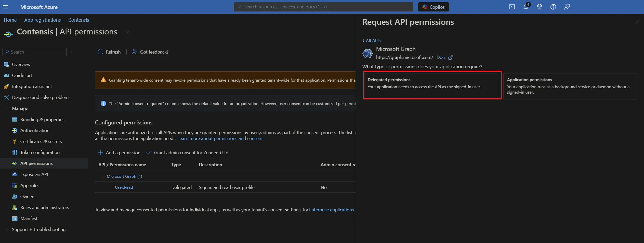Open Roles and administrators

coord(44,207)
